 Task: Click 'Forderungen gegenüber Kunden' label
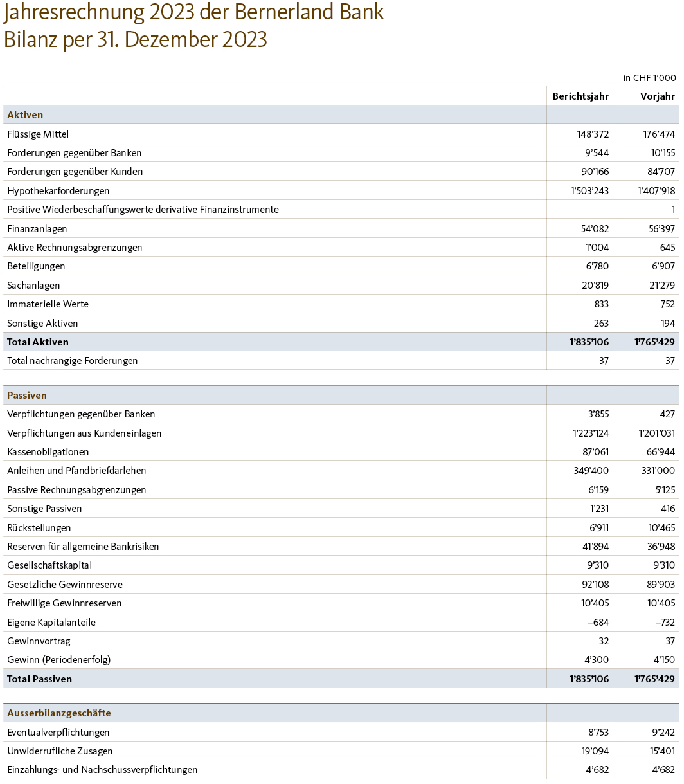tap(75, 172)
